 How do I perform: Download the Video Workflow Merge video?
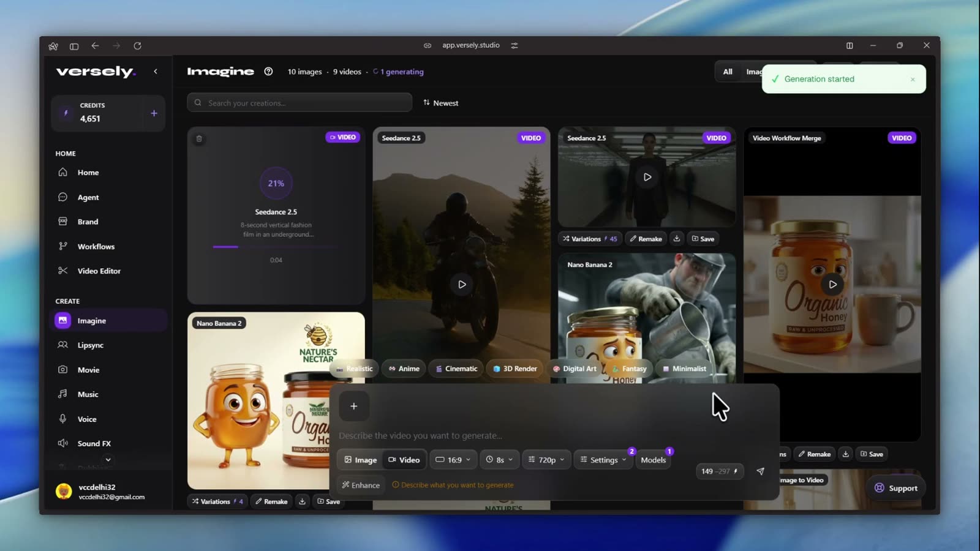click(x=846, y=454)
